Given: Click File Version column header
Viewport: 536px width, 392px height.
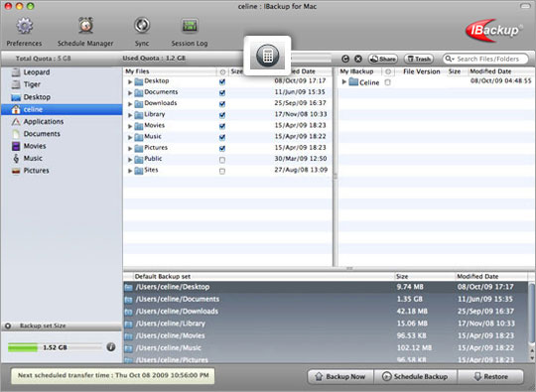Looking at the screenshot, I should (x=421, y=71).
